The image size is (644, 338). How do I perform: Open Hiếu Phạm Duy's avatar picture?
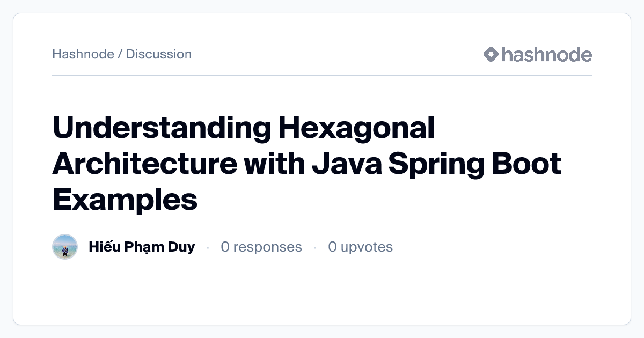pyautogui.click(x=65, y=247)
